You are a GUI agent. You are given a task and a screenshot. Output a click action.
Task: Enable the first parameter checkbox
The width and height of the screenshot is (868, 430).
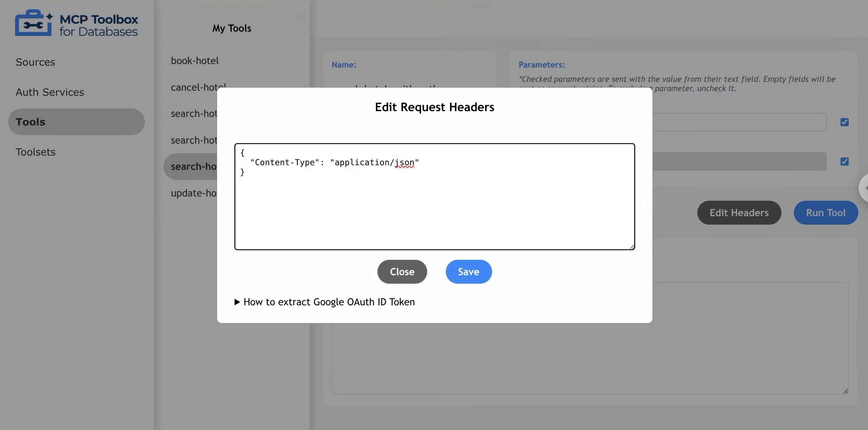(844, 122)
